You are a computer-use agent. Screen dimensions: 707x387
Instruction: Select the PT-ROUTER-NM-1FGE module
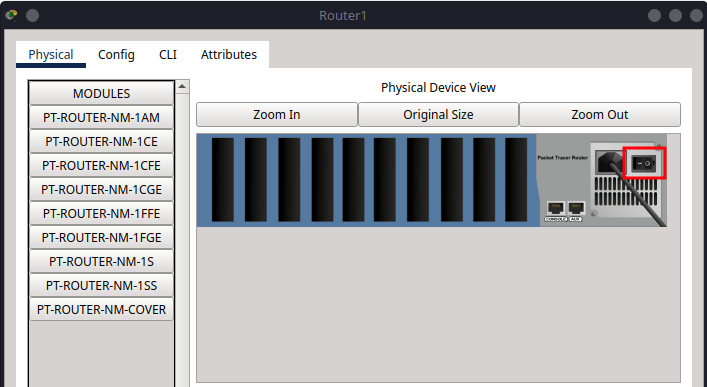pyautogui.click(x=101, y=238)
